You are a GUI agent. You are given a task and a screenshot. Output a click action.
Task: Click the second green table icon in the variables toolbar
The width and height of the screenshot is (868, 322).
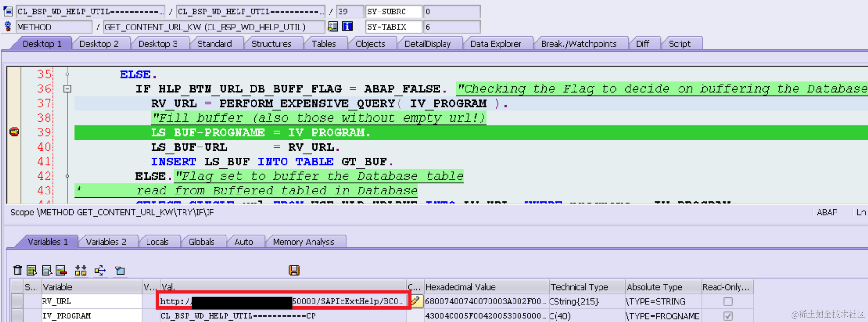click(x=32, y=270)
